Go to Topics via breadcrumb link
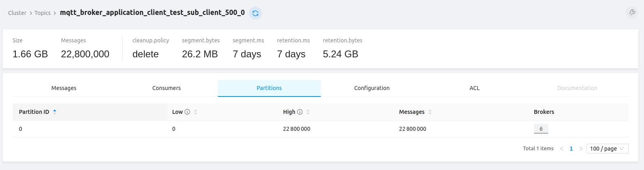 (x=42, y=13)
